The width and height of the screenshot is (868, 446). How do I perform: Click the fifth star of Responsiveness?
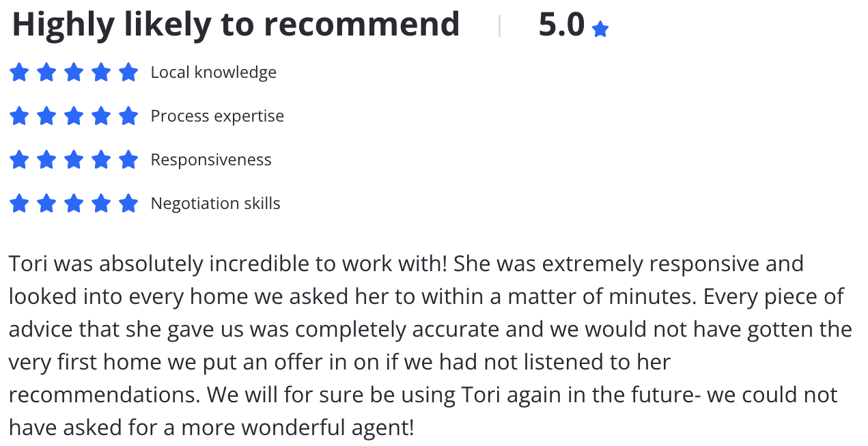pyautogui.click(x=128, y=159)
